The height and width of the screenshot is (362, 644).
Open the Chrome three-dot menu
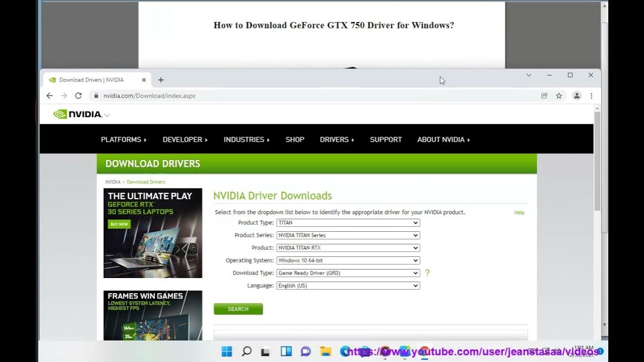[x=592, y=96]
